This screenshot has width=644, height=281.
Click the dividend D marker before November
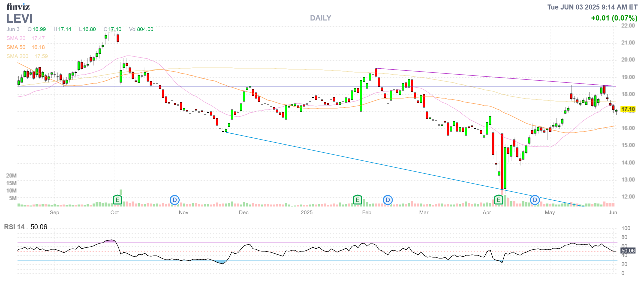pyautogui.click(x=175, y=200)
